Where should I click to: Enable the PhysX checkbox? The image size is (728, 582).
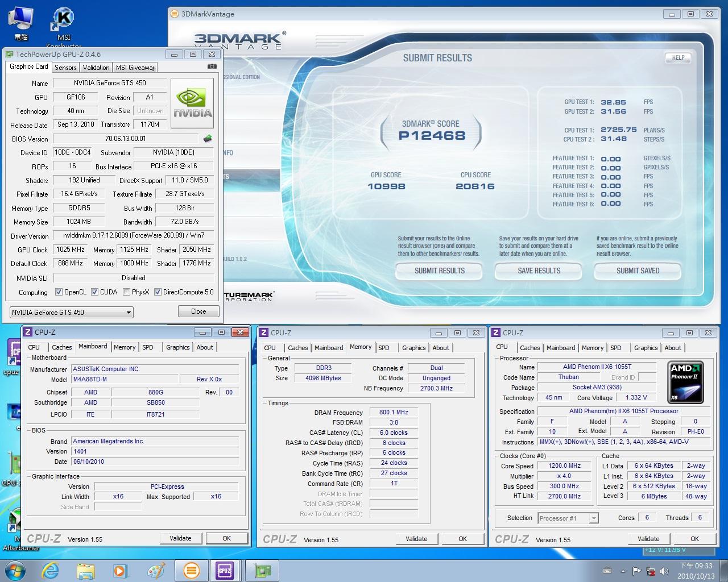click(126, 292)
